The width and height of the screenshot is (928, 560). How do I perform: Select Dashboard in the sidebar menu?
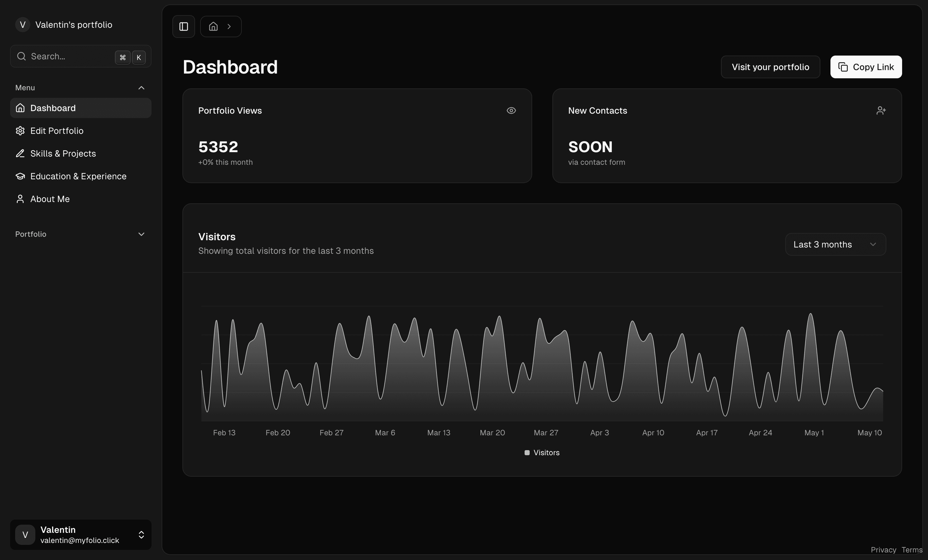pos(53,108)
